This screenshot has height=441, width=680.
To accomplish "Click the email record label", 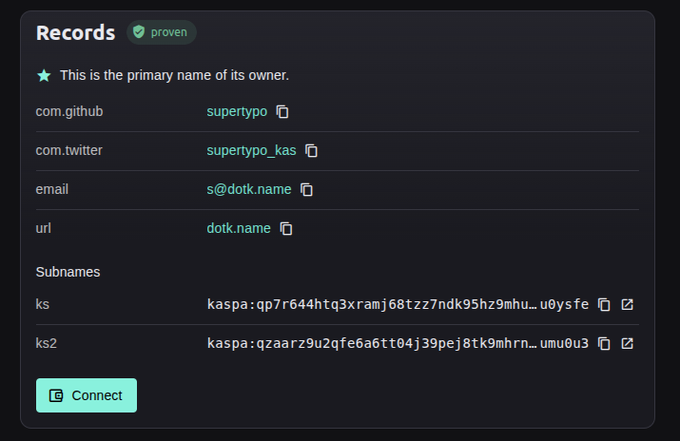I will 52,189.
